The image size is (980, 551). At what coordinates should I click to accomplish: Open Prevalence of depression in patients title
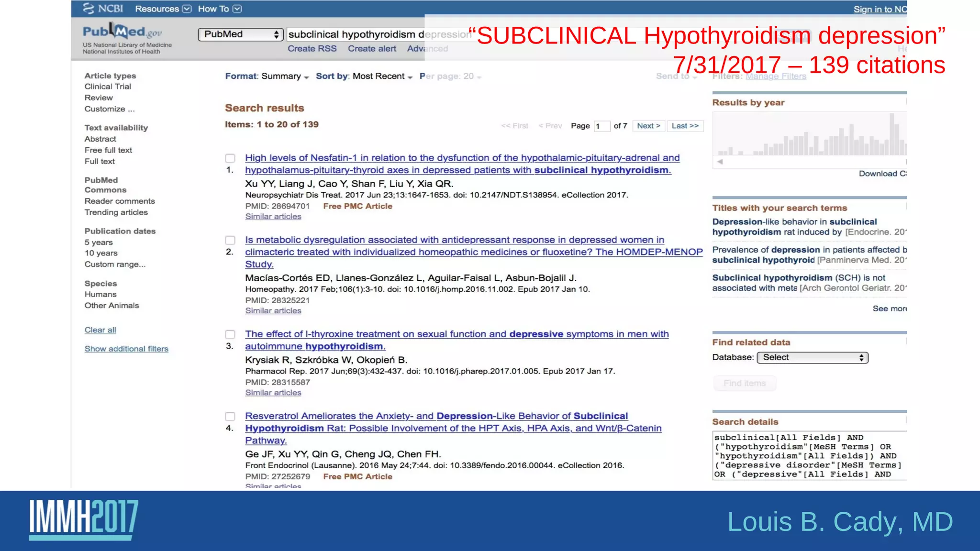click(809, 255)
